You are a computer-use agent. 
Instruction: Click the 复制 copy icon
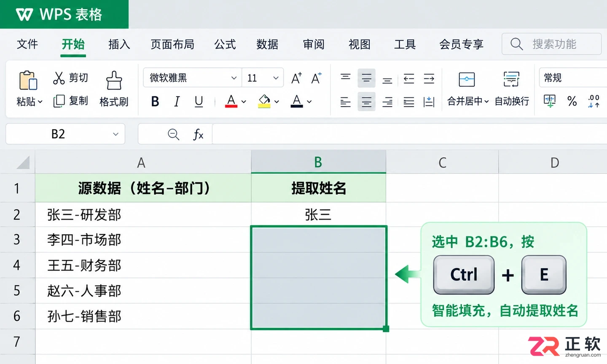coord(59,101)
